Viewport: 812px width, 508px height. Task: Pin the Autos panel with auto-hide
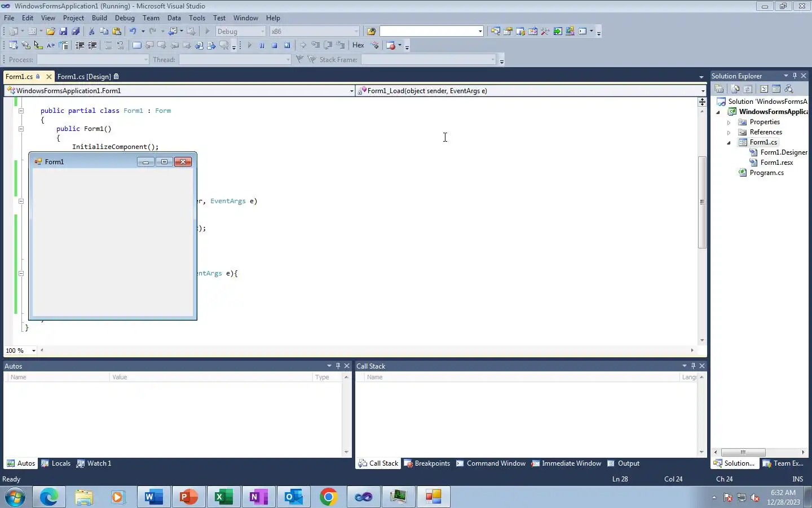(x=338, y=366)
